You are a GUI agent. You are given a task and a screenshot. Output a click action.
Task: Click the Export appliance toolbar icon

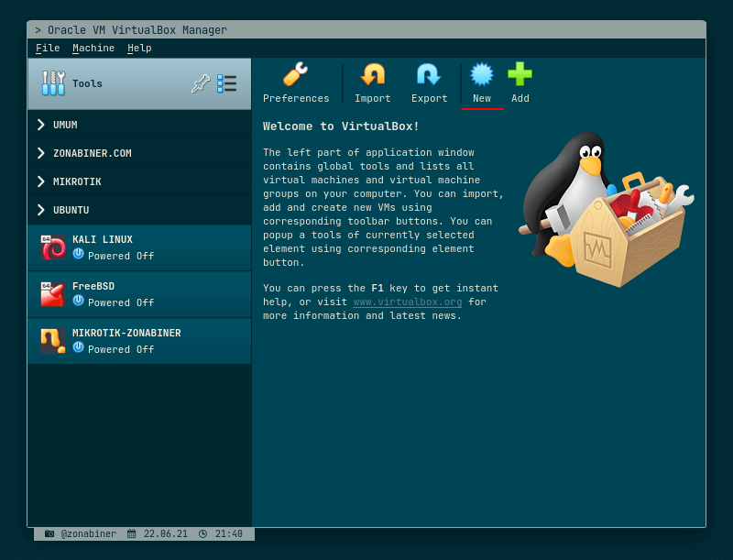click(x=429, y=82)
